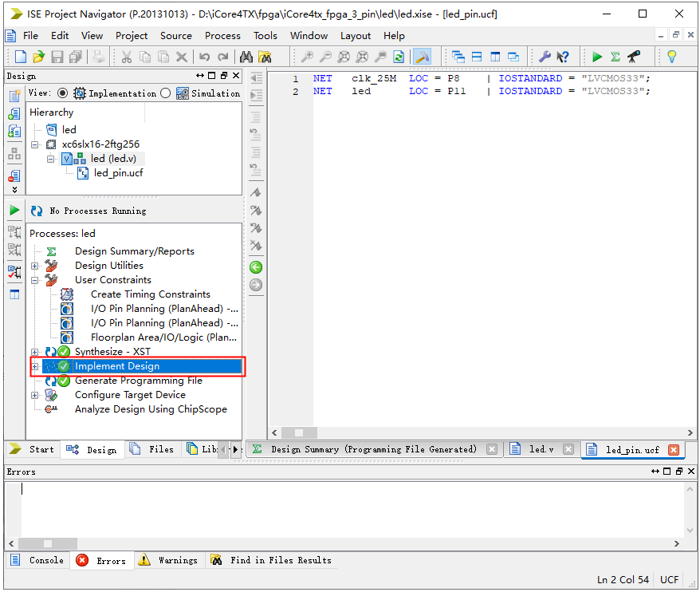This screenshot has height=592, width=700.
Task: Expand the Implement Design process node
Action: [x=34, y=366]
